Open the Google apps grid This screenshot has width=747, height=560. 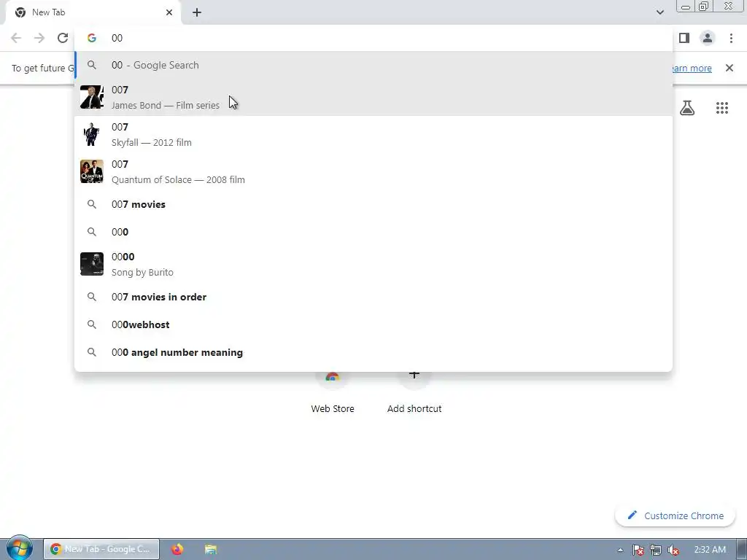click(x=722, y=108)
